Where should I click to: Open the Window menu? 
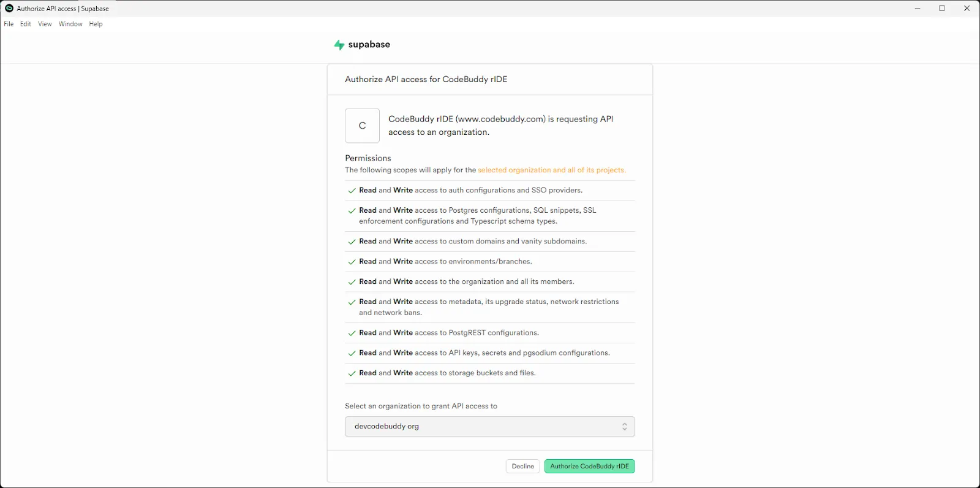(70, 24)
